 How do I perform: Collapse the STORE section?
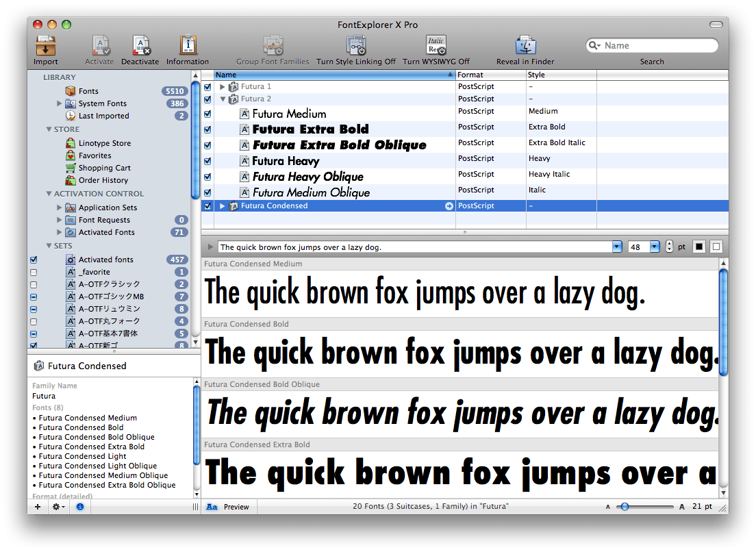49,129
